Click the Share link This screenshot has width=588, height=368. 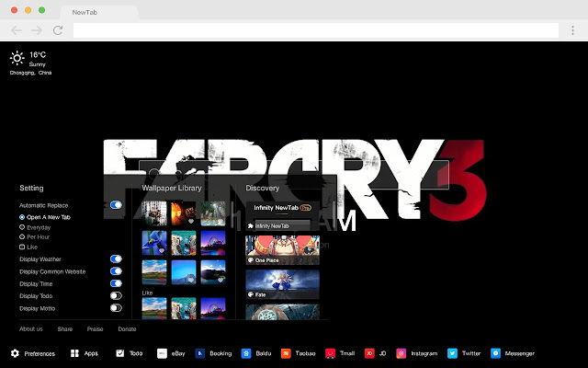tap(65, 329)
